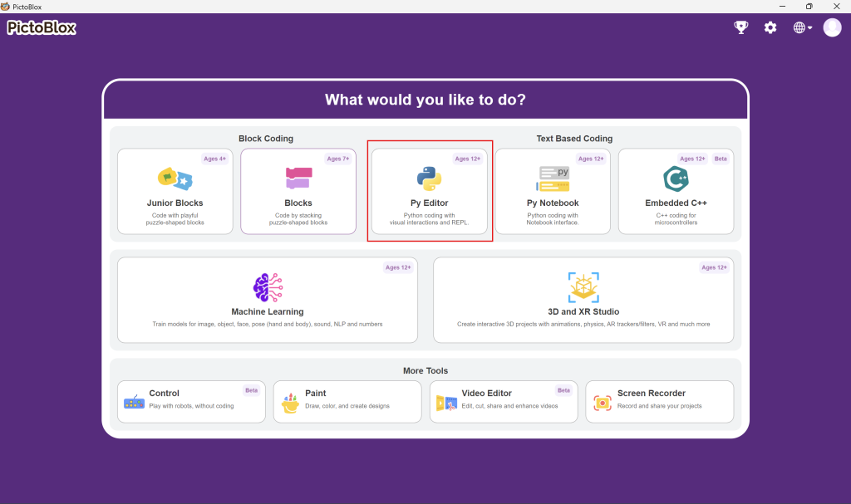
Task: Open Video Editor title
Action: pyautogui.click(x=487, y=394)
